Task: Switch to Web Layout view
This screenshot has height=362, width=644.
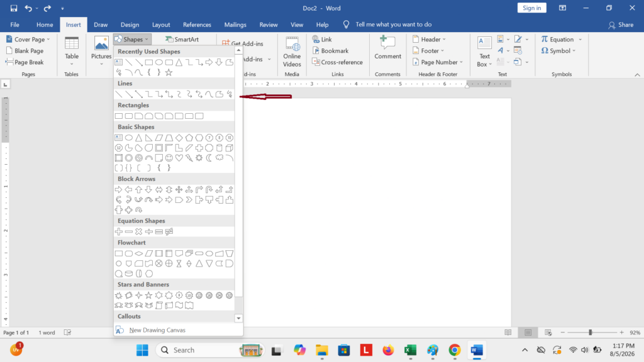Action: click(x=548, y=332)
